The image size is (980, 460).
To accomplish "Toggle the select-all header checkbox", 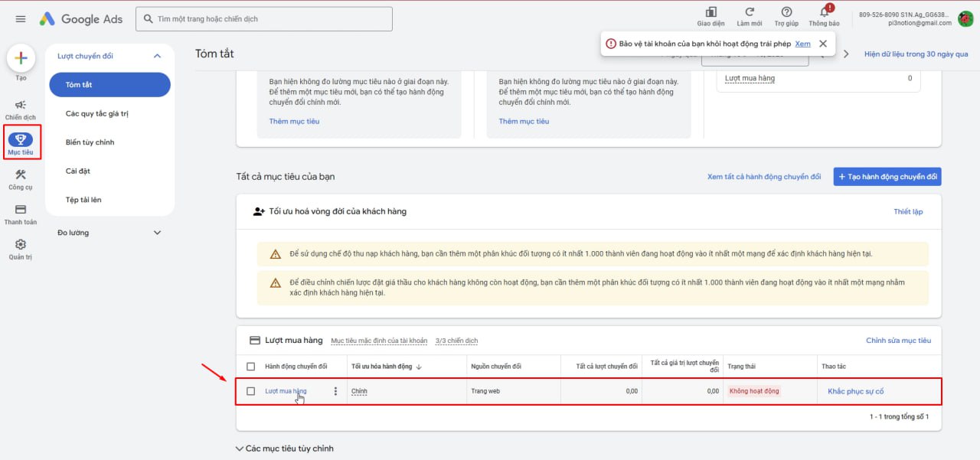I will tap(250, 367).
